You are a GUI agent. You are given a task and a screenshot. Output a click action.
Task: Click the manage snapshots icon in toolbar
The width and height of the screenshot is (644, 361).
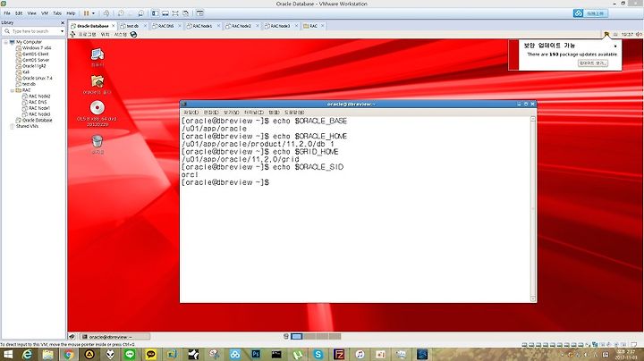(141, 13)
